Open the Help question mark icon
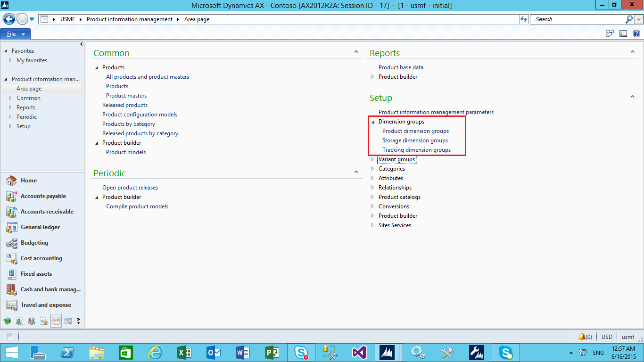The height and width of the screenshot is (362, 644). click(x=636, y=33)
